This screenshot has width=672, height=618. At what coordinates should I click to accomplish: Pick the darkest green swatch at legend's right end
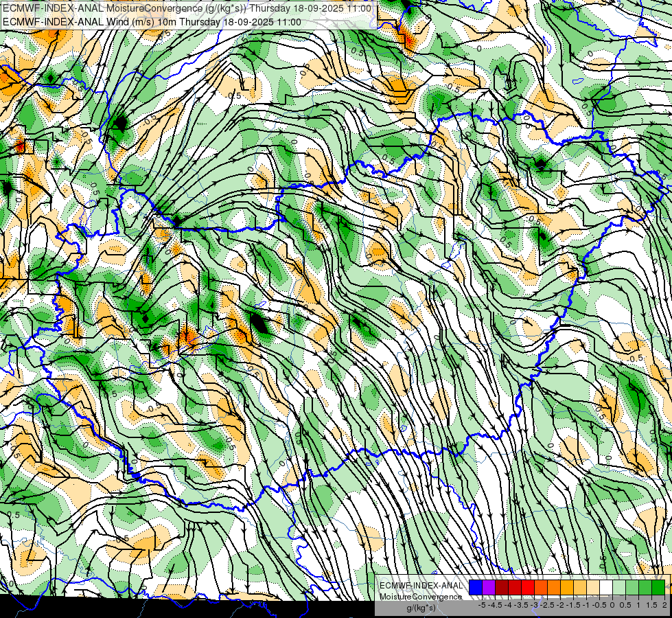(658, 587)
